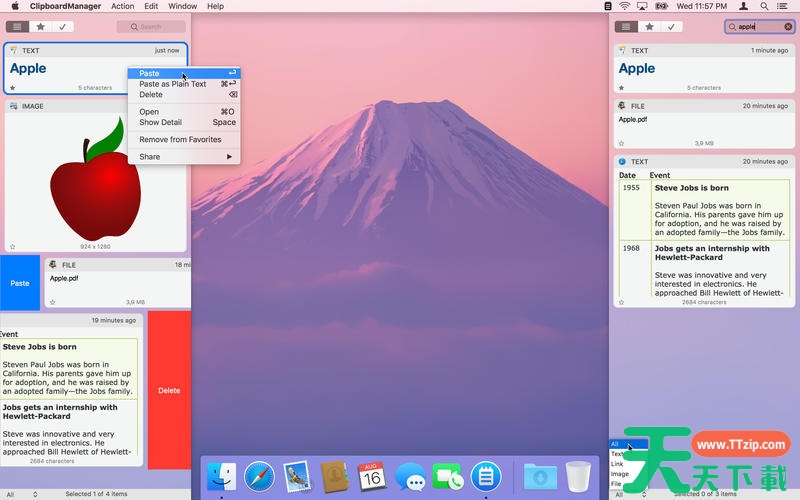Launch Safari from the Dock
The width and height of the screenshot is (800, 500).
tap(259, 477)
